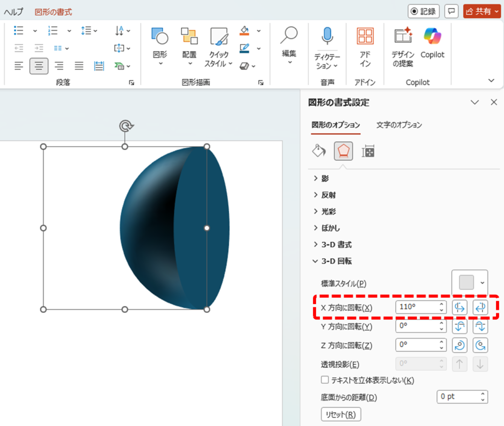Click the リセット button

341,415
